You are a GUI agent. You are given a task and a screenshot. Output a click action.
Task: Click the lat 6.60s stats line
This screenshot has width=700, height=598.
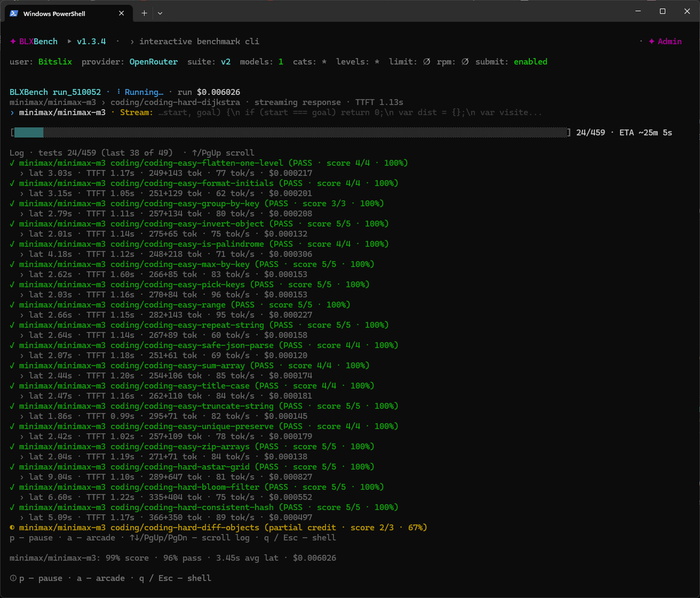coord(166,497)
